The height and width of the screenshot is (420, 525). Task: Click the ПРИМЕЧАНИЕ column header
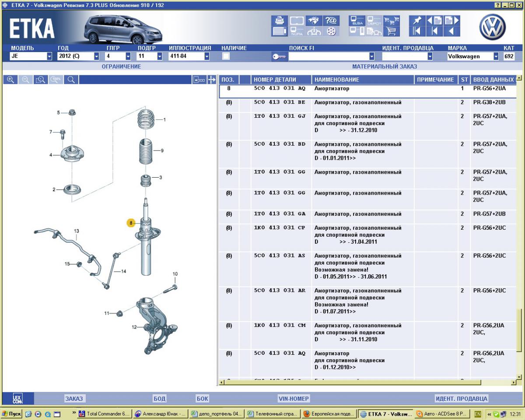436,80
